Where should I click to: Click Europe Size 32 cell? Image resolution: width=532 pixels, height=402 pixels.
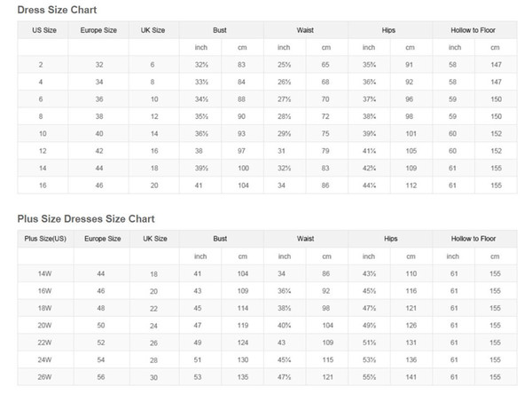click(98, 67)
